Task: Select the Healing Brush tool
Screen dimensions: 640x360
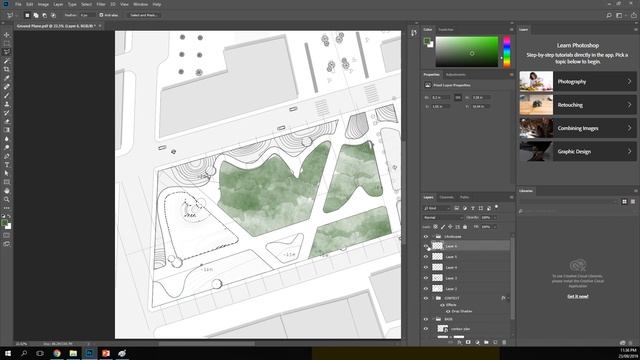Action: point(7,87)
